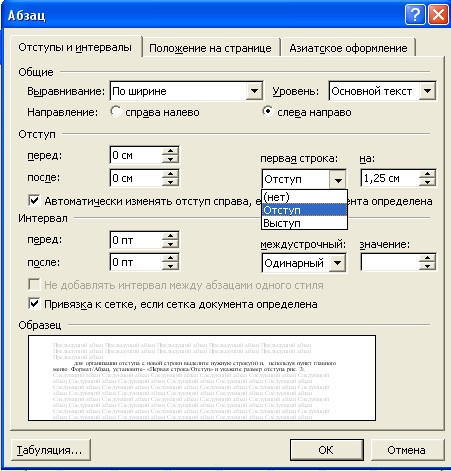Increase the на 1,25 см value
This screenshot has width=451, height=471.
pos(427,174)
